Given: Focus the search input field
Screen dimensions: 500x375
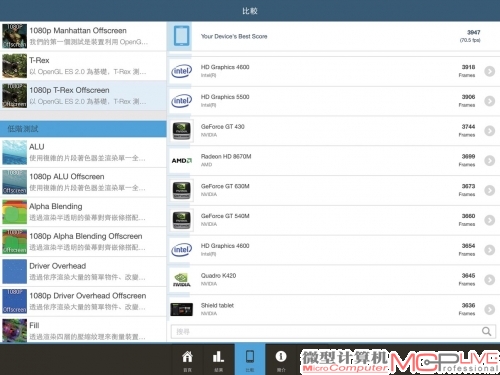Looking at the screenshot, I should (x=333, y=332).
